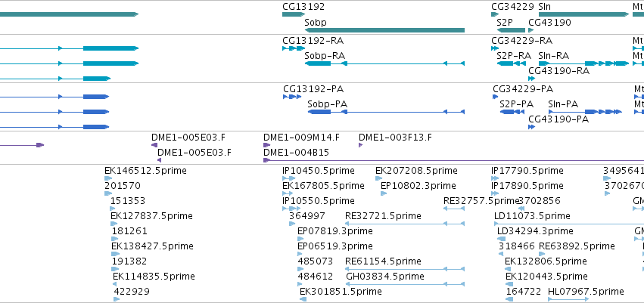Select the DME1-004B15 clone line

453,160
